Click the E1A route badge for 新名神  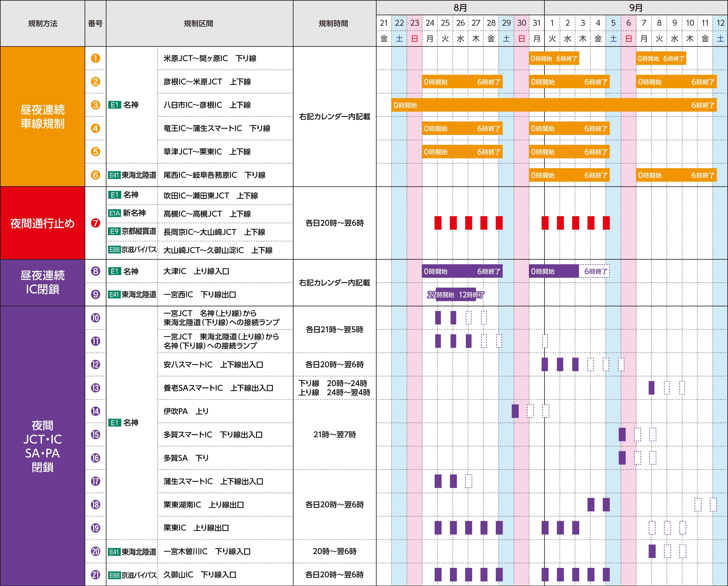(115, 213)
